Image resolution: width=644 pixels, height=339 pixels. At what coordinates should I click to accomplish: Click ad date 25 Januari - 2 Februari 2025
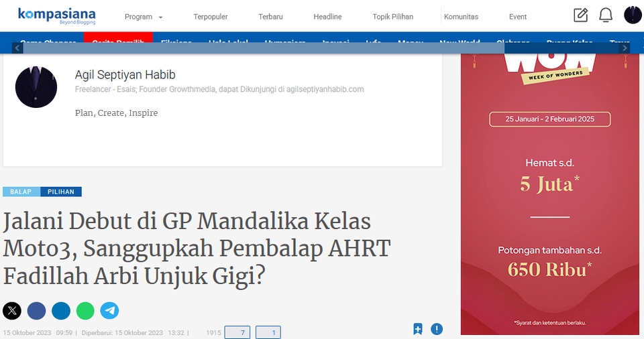[x=549, y=119]
